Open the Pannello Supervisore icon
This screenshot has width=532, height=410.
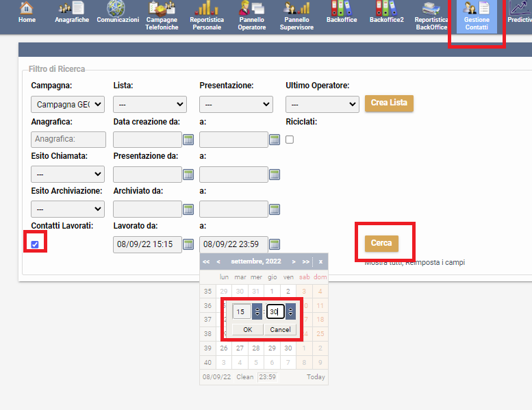point(296,15)
